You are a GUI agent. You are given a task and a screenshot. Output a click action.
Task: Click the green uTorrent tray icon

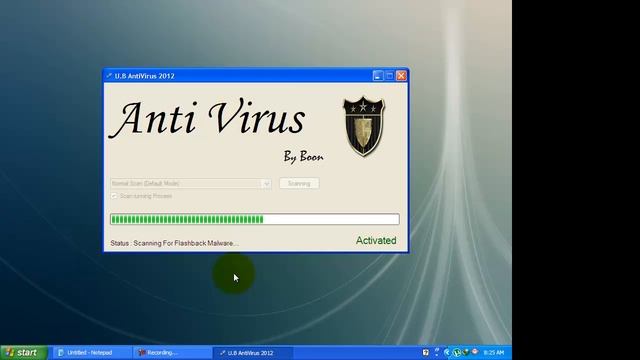457,353
